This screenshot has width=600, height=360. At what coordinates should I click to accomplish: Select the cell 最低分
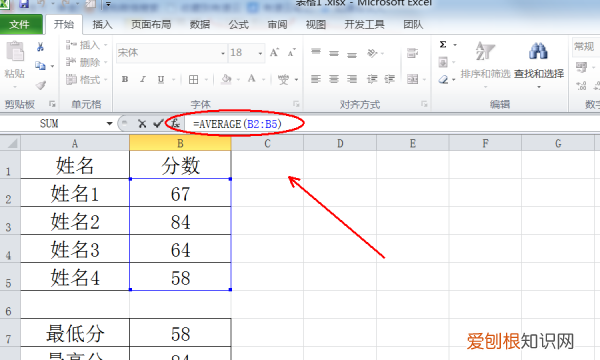pyautogui.click(x=75, y=332)
